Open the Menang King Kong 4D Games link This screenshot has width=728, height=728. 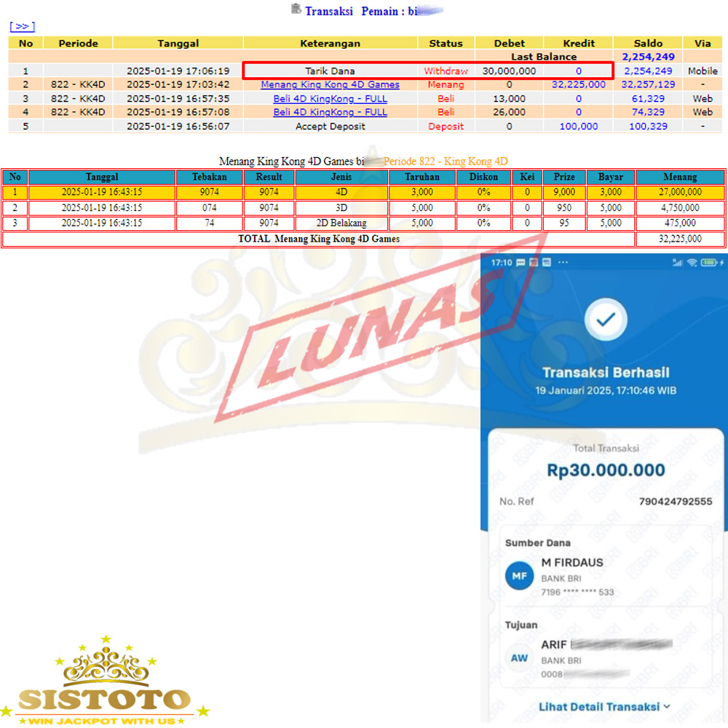(x=330, y=84)
